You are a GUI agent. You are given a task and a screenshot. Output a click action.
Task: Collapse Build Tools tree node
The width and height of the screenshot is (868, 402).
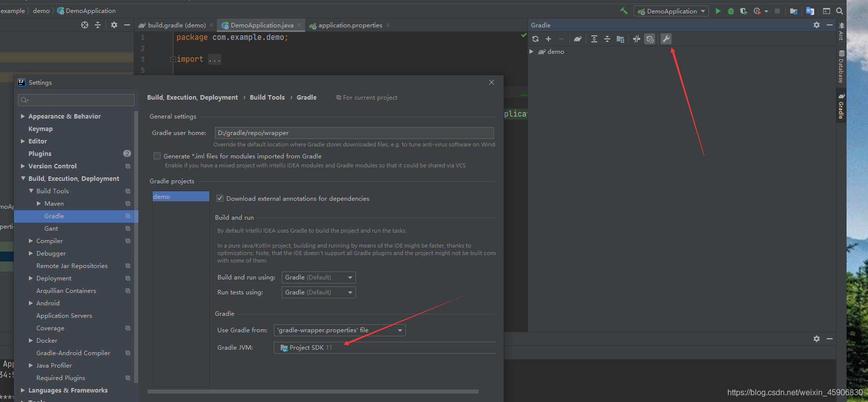point(31,191)
